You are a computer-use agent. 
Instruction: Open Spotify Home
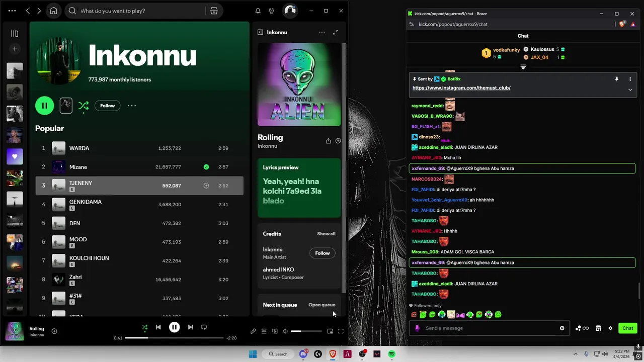point(54,11)
